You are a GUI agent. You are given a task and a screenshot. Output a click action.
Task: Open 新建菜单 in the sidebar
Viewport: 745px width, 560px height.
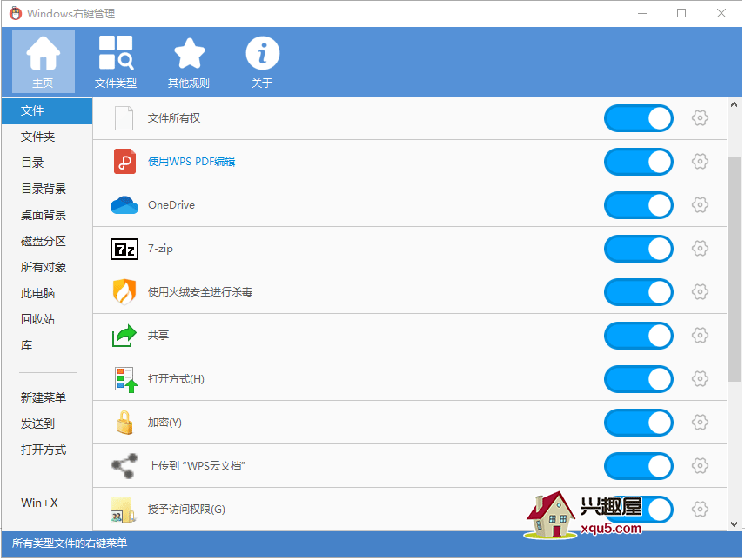pos(44,397)
